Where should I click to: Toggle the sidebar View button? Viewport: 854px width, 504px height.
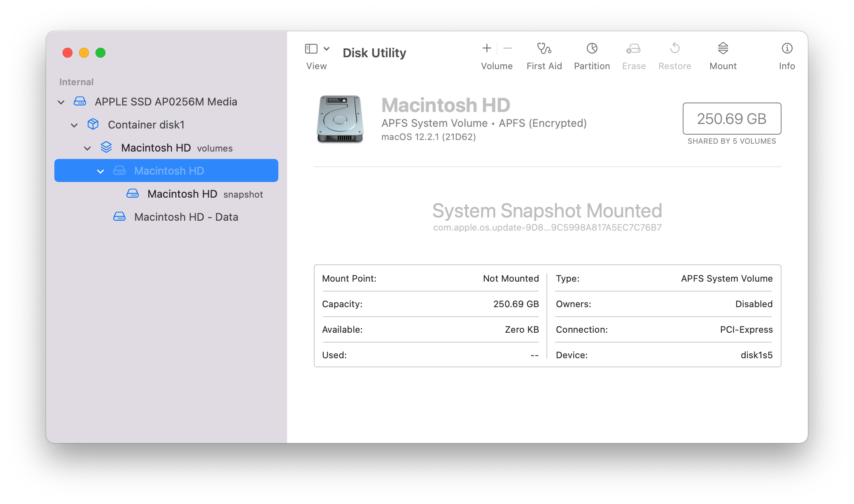pos(311,49)
